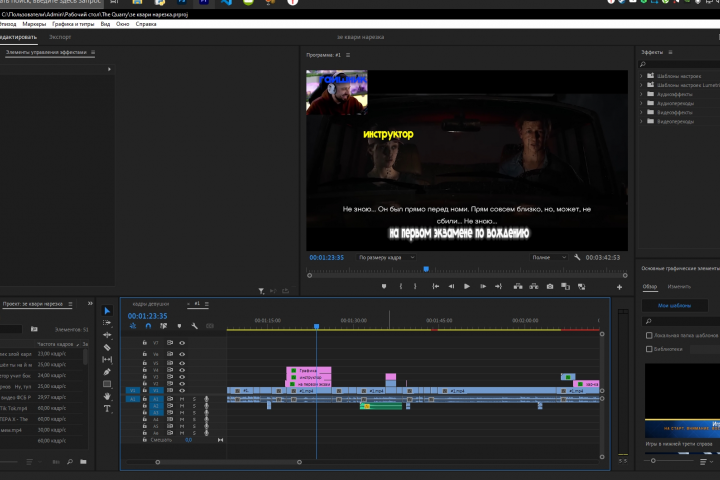Image resolution: width=720 pixels, height=480 pixels.
Task: Click the Export Frame camera icon
Action: (x=550, y=286)
